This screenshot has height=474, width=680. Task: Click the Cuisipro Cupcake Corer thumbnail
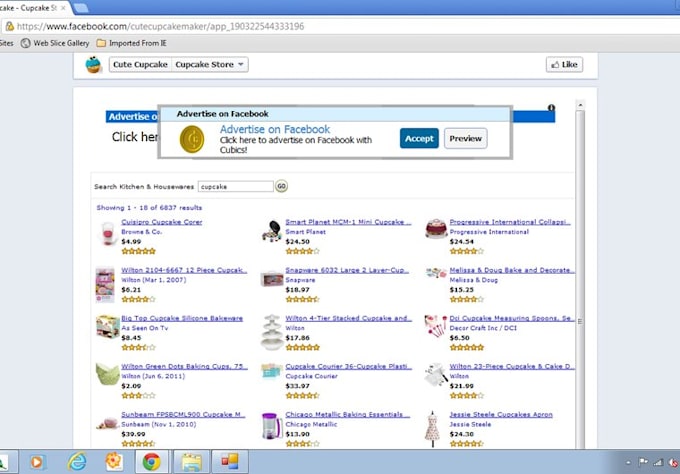click(107, 233)
